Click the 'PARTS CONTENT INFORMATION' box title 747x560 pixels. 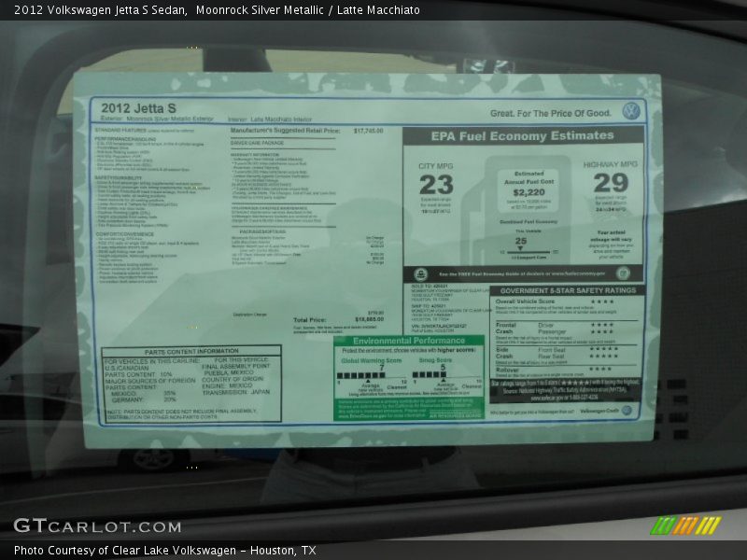191,352
